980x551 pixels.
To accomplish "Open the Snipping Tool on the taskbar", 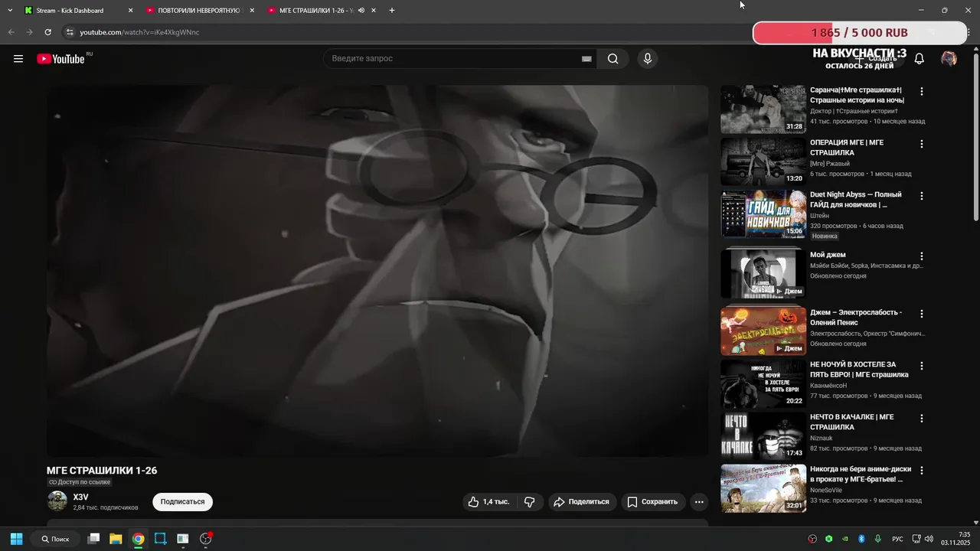I will [160, 539].
